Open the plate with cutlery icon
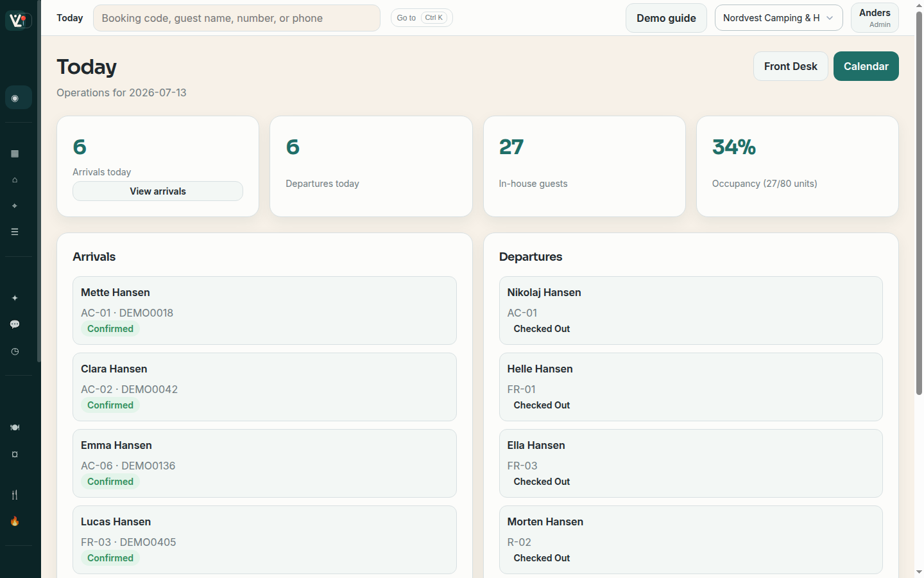 click(15, 428)
